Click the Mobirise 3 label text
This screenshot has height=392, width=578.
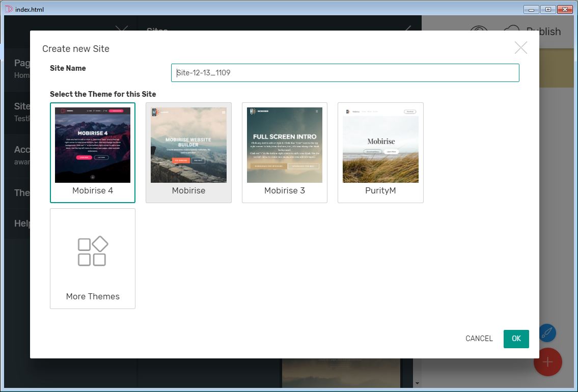(x=284, y=191)
